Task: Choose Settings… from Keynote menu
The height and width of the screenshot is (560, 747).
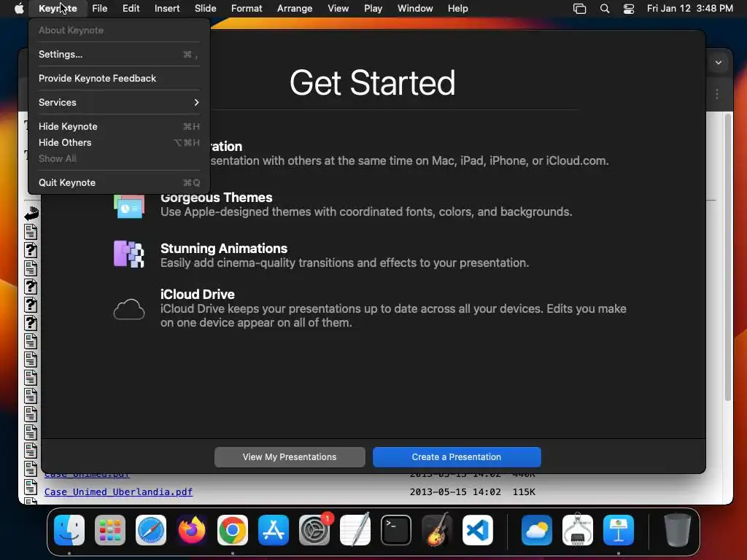Action: (119, 54)
